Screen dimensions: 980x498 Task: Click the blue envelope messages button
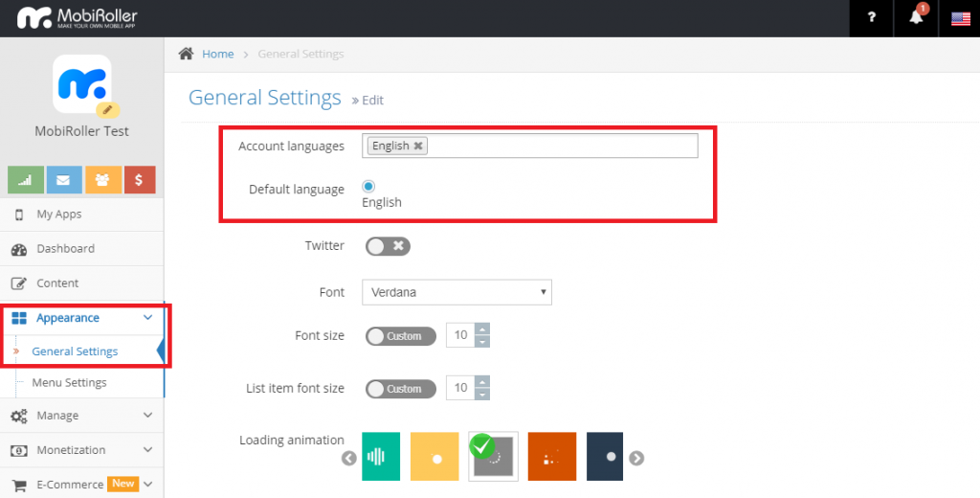pos(62,179)
